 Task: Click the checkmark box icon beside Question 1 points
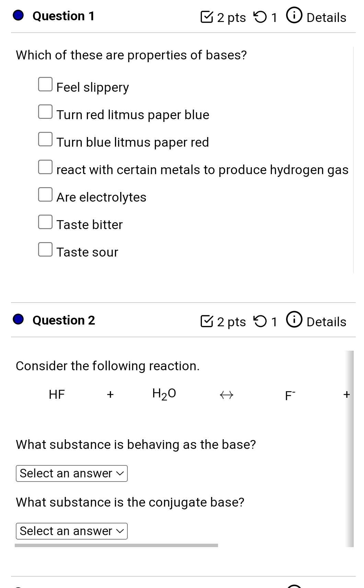(x=206, y=16)
